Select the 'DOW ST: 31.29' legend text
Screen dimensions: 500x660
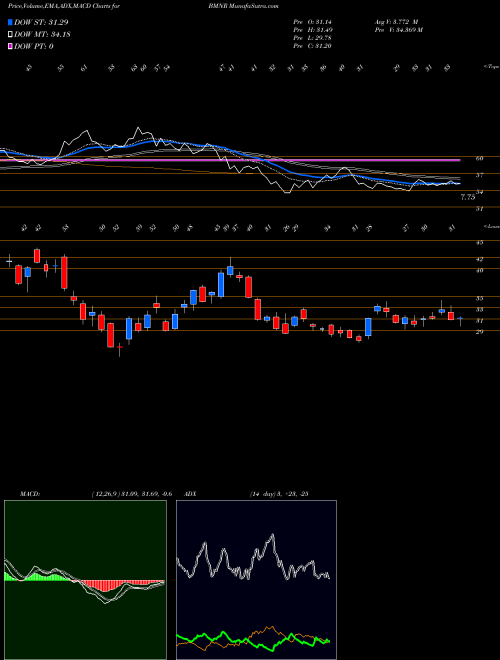pos(41,22)
